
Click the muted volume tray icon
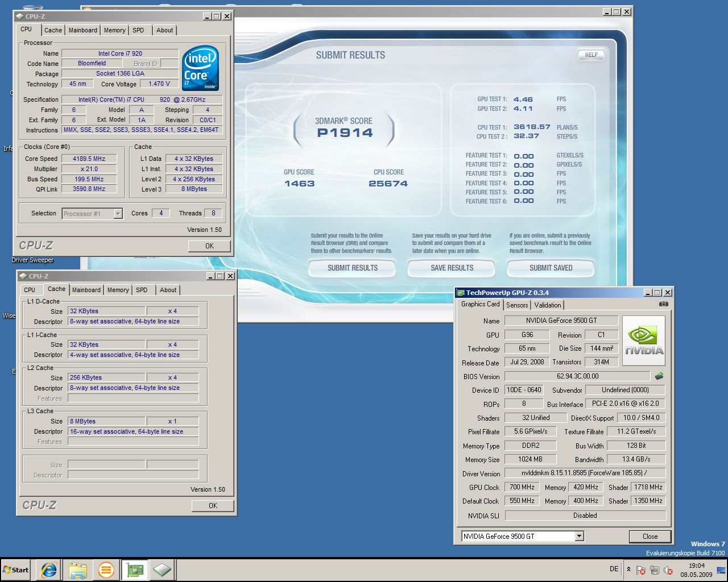click(668, 569)
